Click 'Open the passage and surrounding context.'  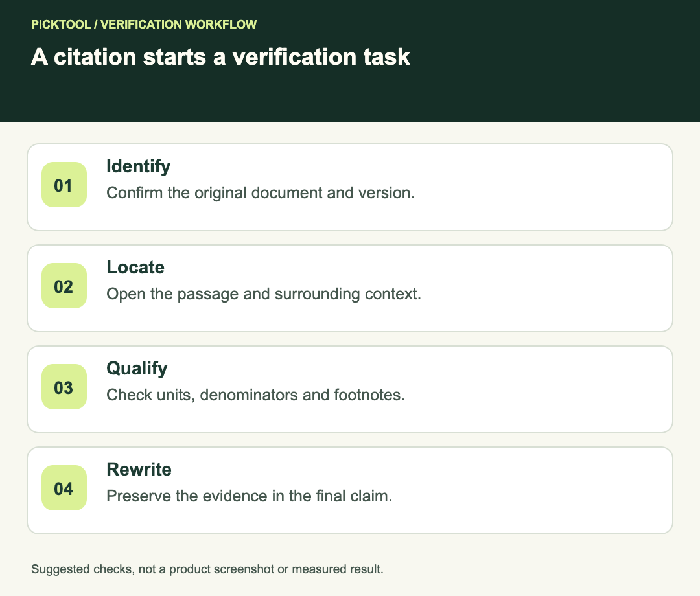264,294
